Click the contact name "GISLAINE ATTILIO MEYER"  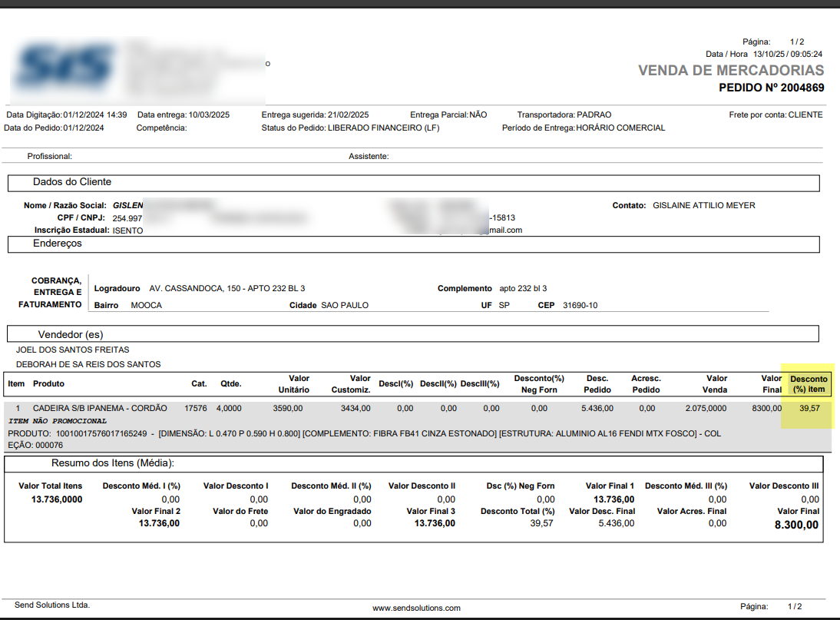(703, 205)
